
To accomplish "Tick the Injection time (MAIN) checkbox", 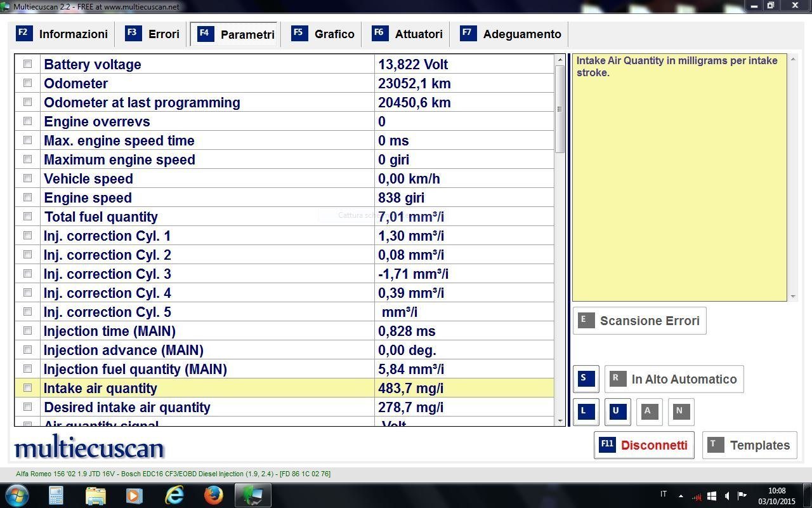I will pos(27,331).
